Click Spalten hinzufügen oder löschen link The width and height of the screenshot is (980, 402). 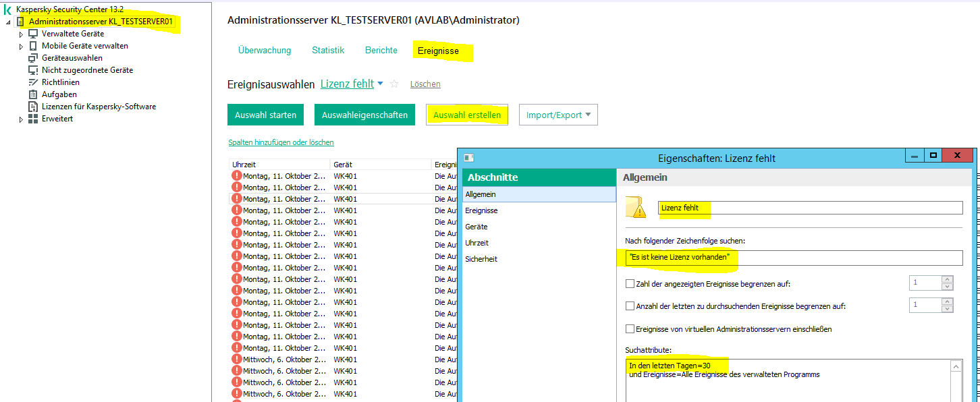pyautogui.click(x=281, y=142)
